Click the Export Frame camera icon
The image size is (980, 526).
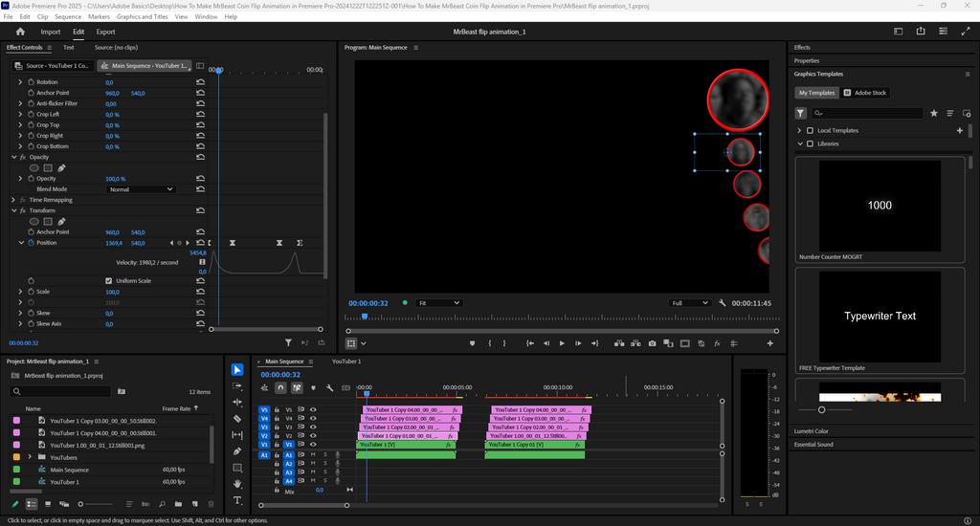[652, 343]
